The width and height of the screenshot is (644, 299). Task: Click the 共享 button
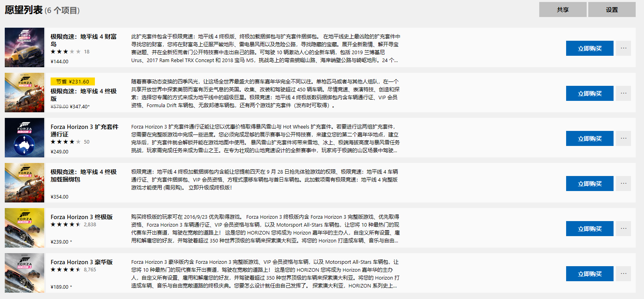pyautogui.click(x=563, y=9)
